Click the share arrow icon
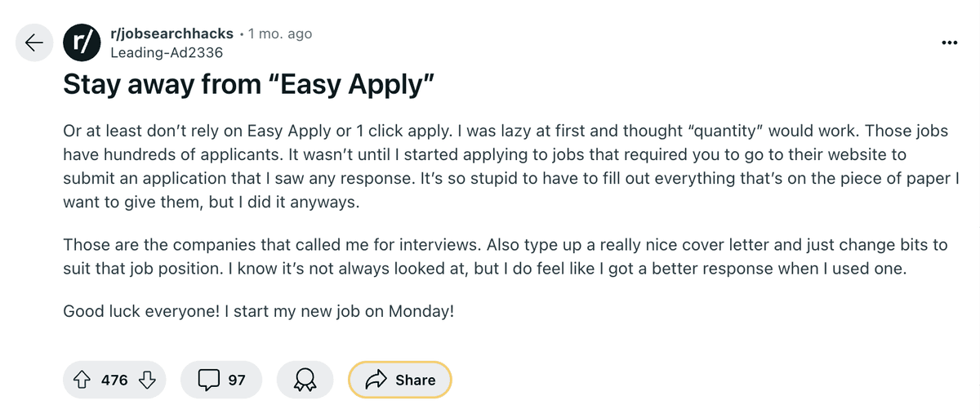 pyautogui.click(x=376, y=380)
